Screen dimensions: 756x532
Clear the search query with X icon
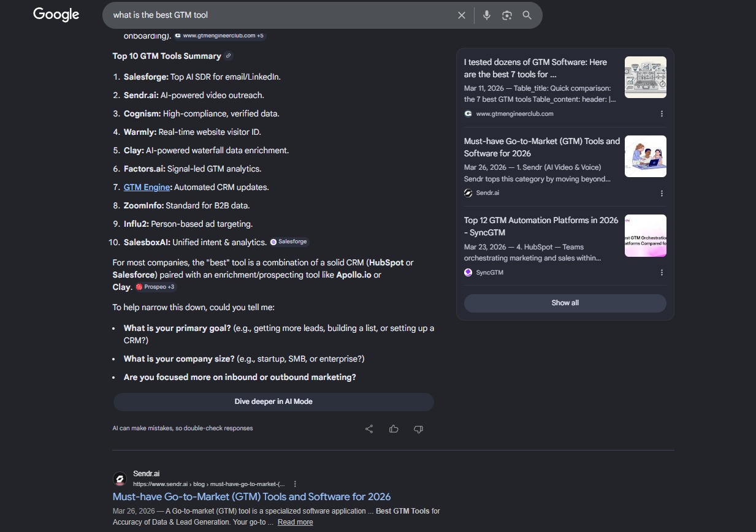pos(462,15)
